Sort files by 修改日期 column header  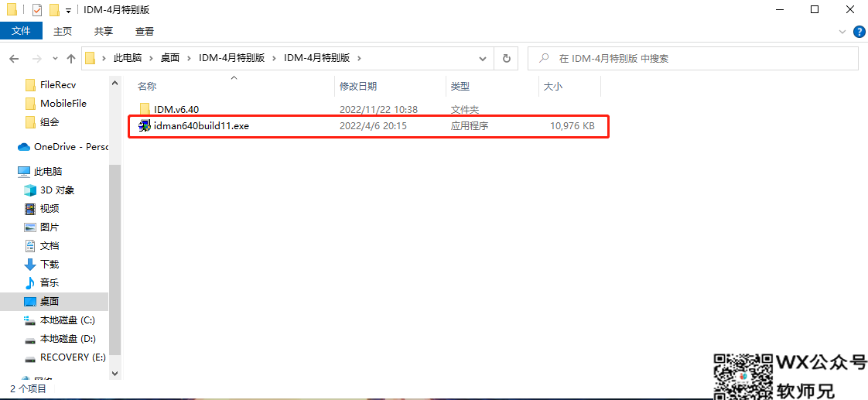pos(358,87)
